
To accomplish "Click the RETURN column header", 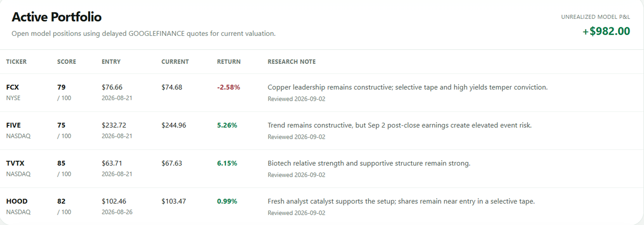I will tap(229, 62).
